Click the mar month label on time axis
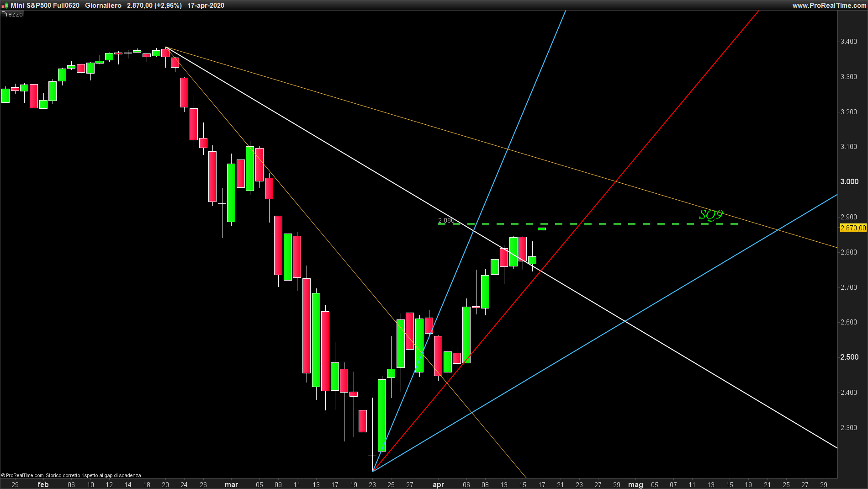The image size is (868, 489). coord(232,484)
